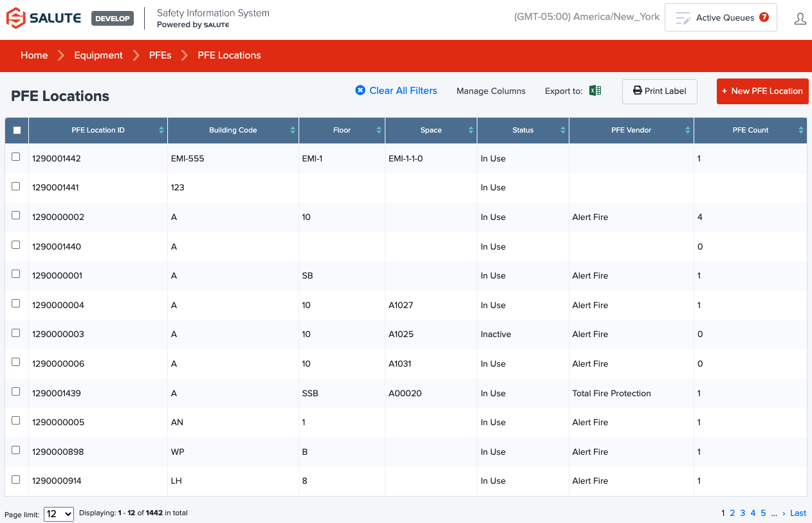The height and width of the screenshot is (523, 812).
Task: Sort by Status column arrows
Action: pos(563,130)
